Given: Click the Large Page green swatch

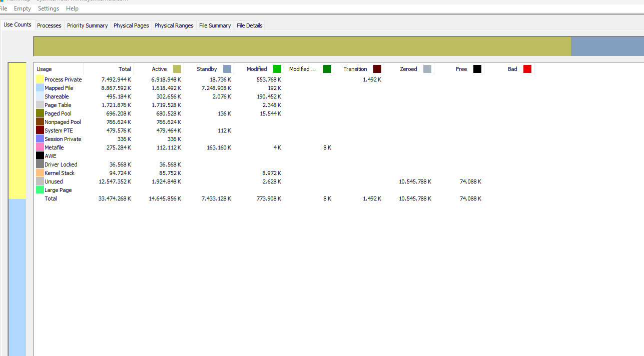Looking at the screenshot, I should coord(40,190).
